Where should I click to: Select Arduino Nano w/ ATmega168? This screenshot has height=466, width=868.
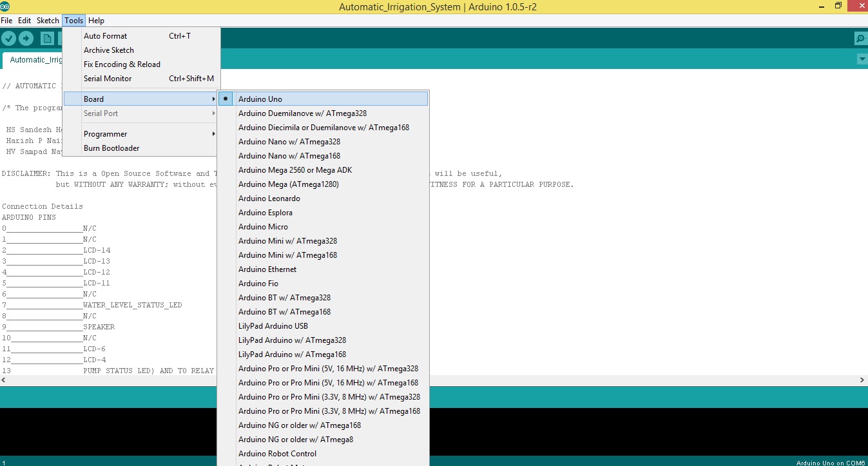(323, 156)
